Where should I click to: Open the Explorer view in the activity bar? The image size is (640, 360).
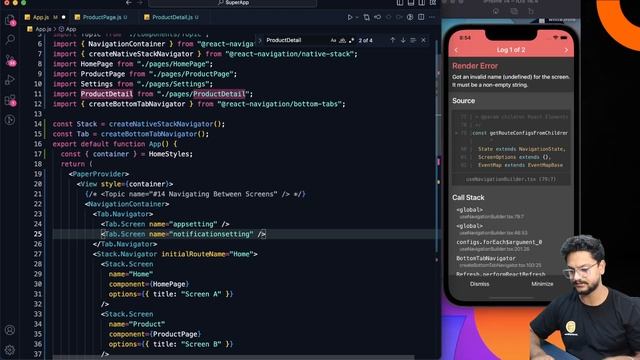pyautogui.click(x=10, y=20)
